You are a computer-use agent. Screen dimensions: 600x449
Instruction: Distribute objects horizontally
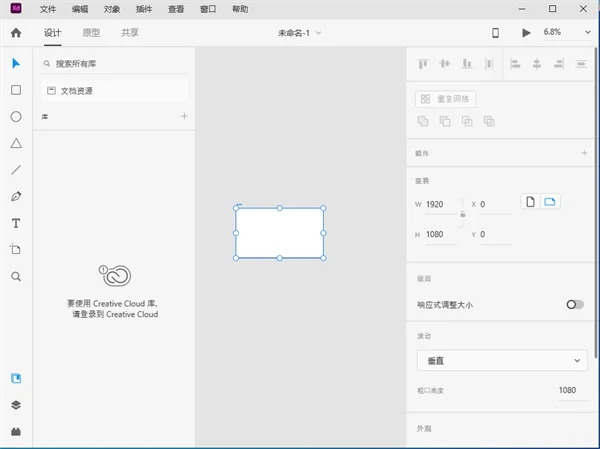(489, 64)
